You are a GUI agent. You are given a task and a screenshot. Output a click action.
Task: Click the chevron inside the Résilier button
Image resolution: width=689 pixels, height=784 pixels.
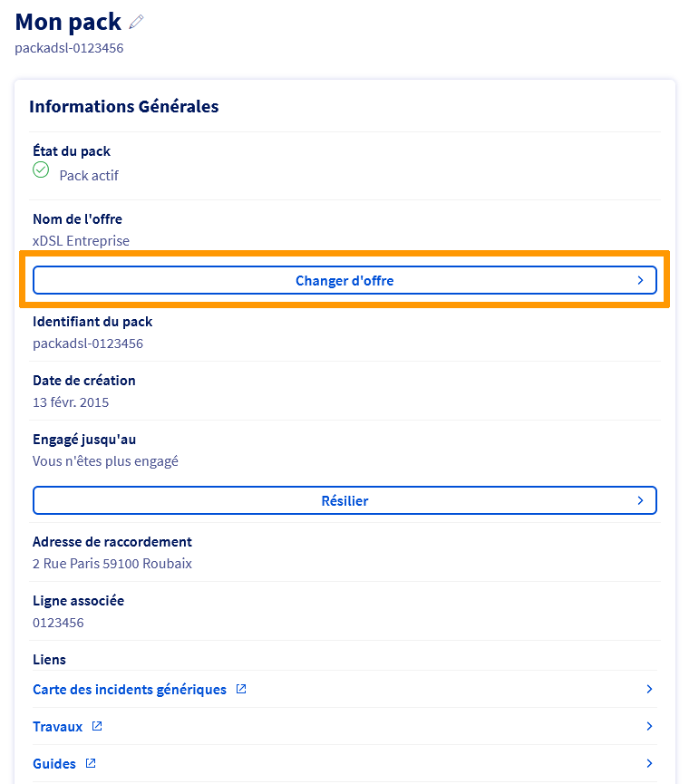pyautogui.click(x=640, y=500)
